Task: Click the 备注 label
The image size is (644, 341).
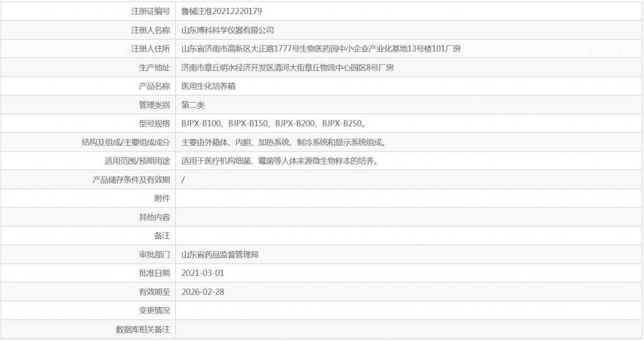Action: point(162,236)
